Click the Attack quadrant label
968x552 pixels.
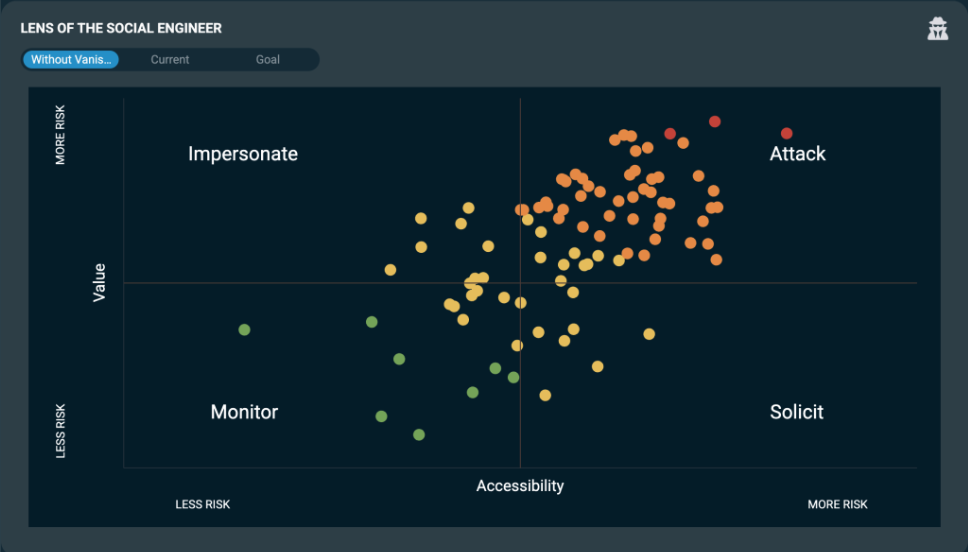coord(797,154)
